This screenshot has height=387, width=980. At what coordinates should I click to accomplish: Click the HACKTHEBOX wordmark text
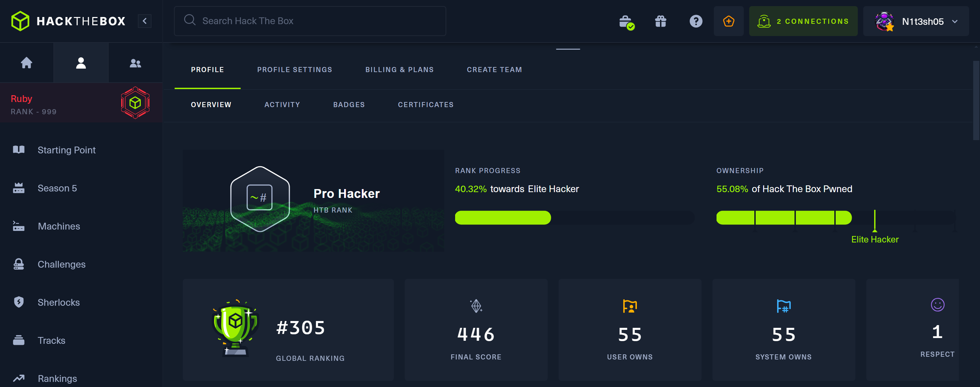81,21
